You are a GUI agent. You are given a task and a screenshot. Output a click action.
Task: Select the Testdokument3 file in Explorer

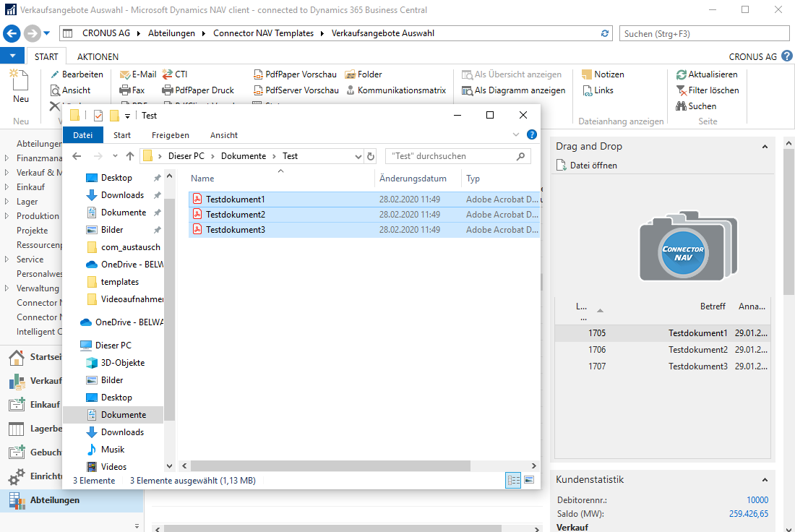(x=364, y=230)
